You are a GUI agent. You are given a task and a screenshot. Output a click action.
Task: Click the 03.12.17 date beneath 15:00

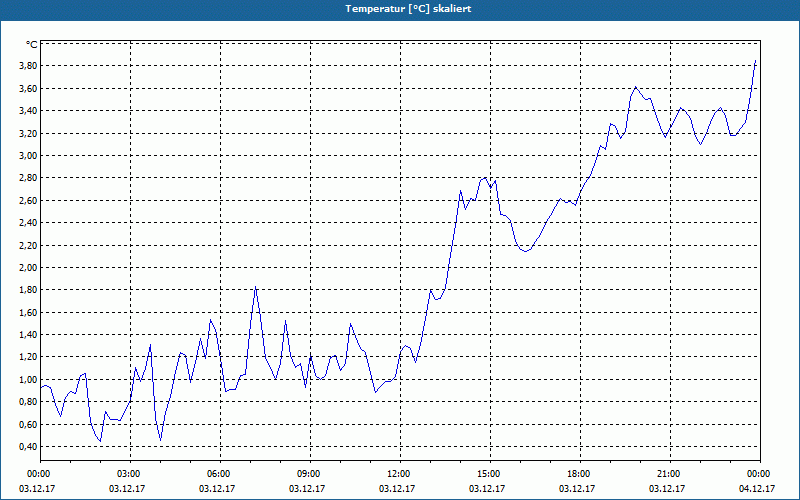click(487, 489)
